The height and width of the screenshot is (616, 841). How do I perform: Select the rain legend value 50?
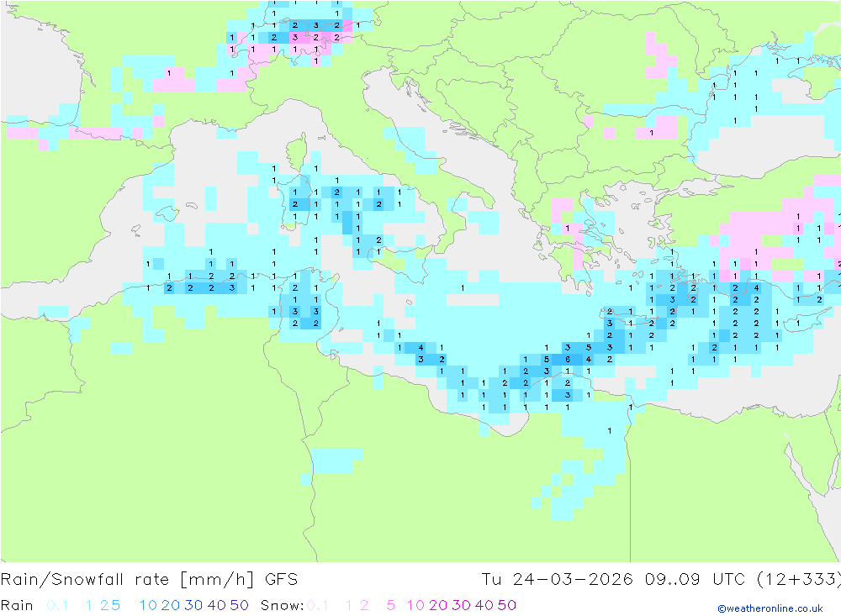click(239, 605)
